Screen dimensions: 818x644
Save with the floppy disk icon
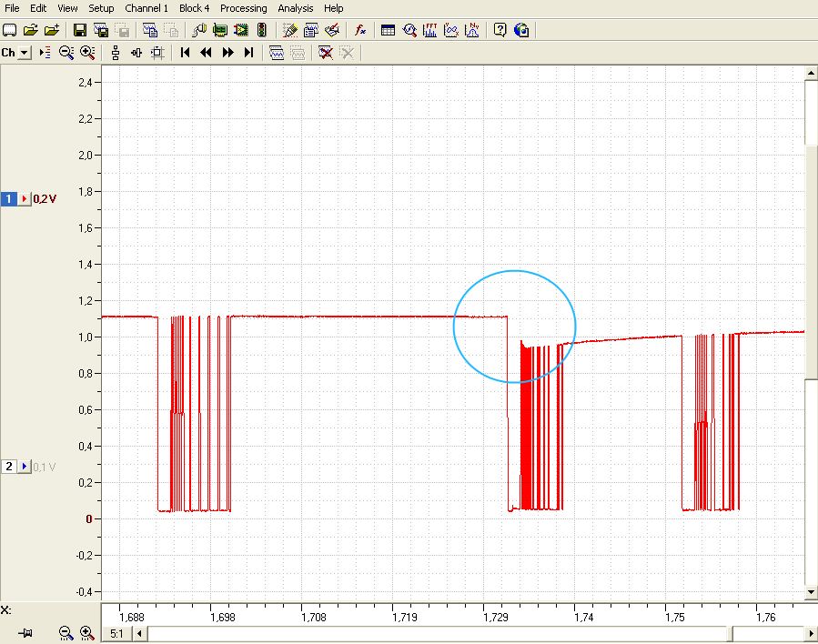point(80,30)
